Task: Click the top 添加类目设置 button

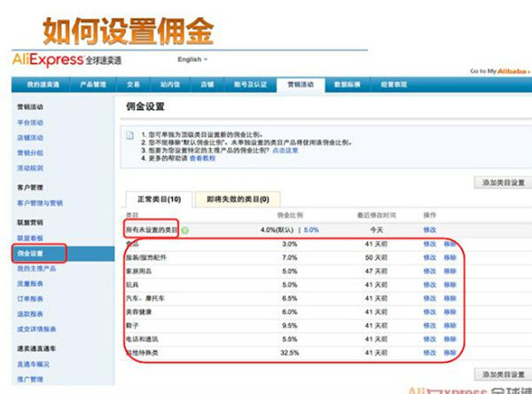Action: tap(501, 182)
